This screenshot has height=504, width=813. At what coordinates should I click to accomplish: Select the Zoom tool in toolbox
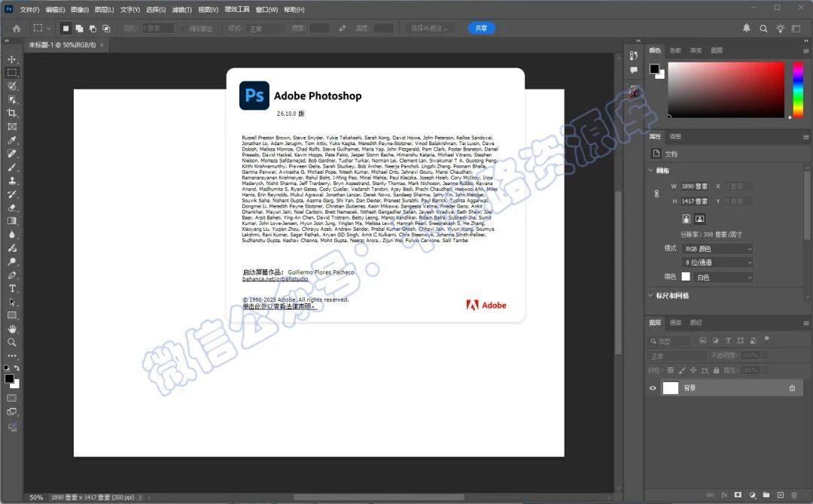pyautogui.click(x=12, y=342)
